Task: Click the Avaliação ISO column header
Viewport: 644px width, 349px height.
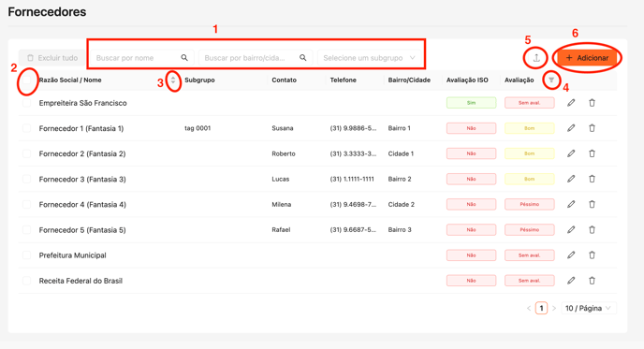Action: tap(467, 80)
